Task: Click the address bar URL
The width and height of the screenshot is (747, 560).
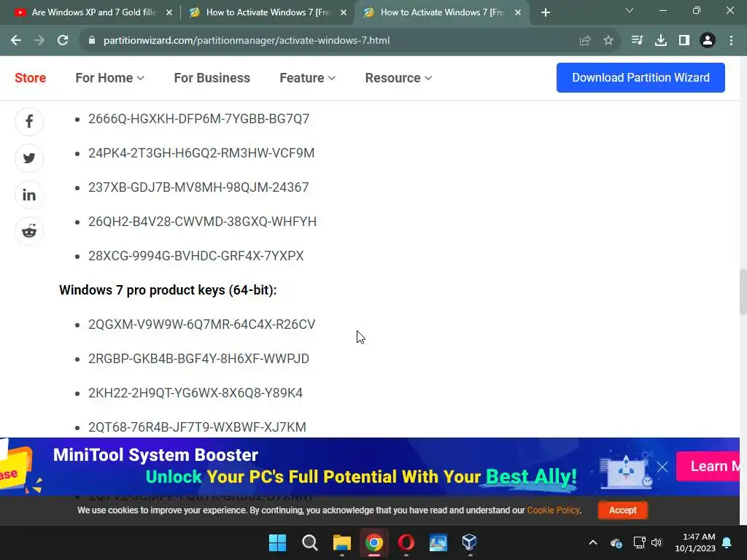Action: point(247,41)
